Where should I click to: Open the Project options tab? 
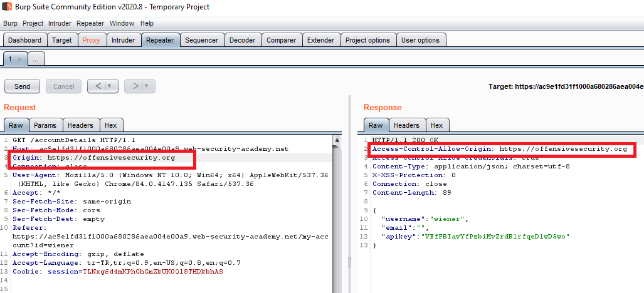pyautogui.click(x=367, y=40)
